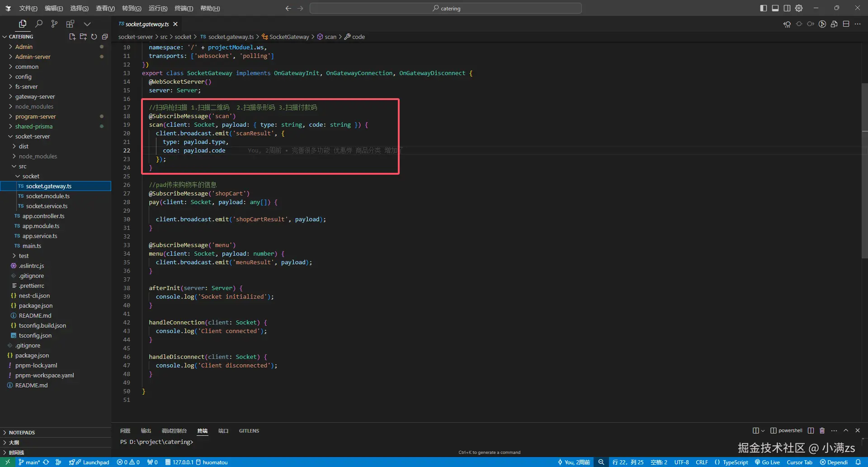Open the Source Control view
Viewport: 868px width, 467px height.
point(54,24)
